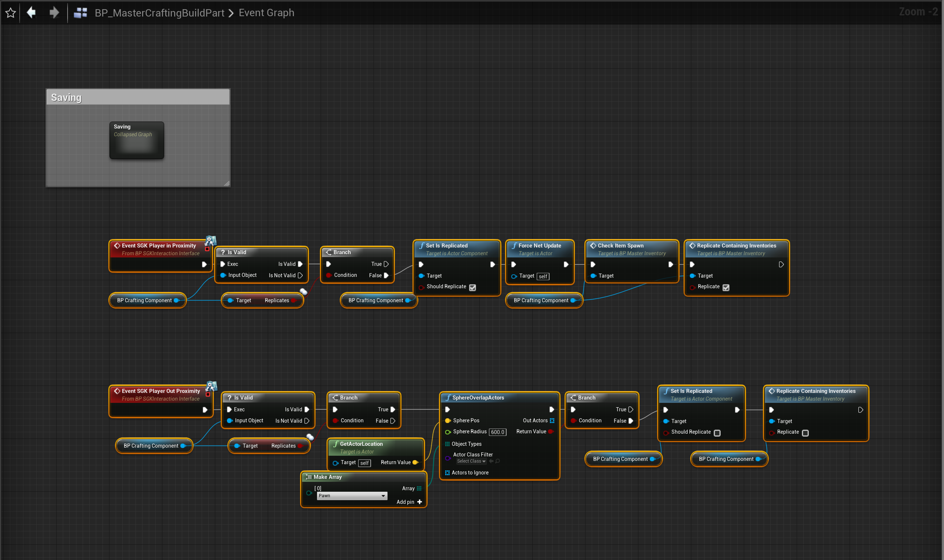944x560 pixels.
Task: Check Should Replicate on bottom Set Is Replicated
Action: pyautogui.click(x=717, y=433)
